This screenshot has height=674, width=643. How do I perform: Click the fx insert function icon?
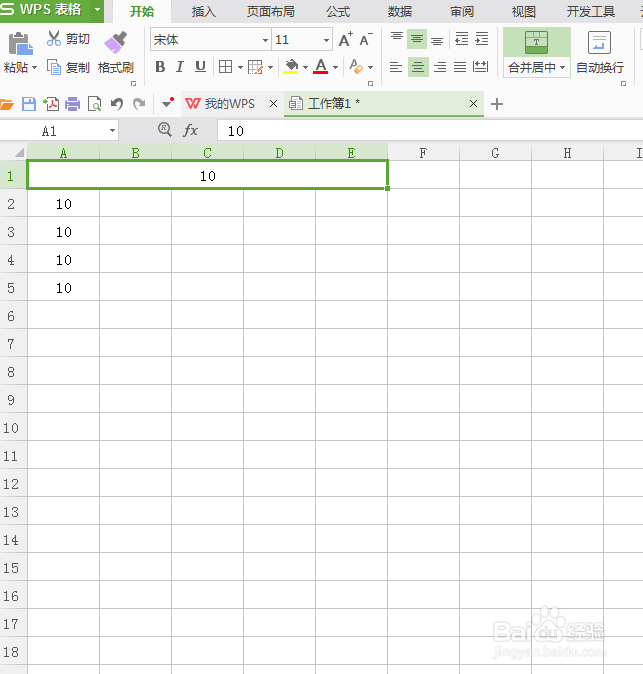click(x=190, y=130)
